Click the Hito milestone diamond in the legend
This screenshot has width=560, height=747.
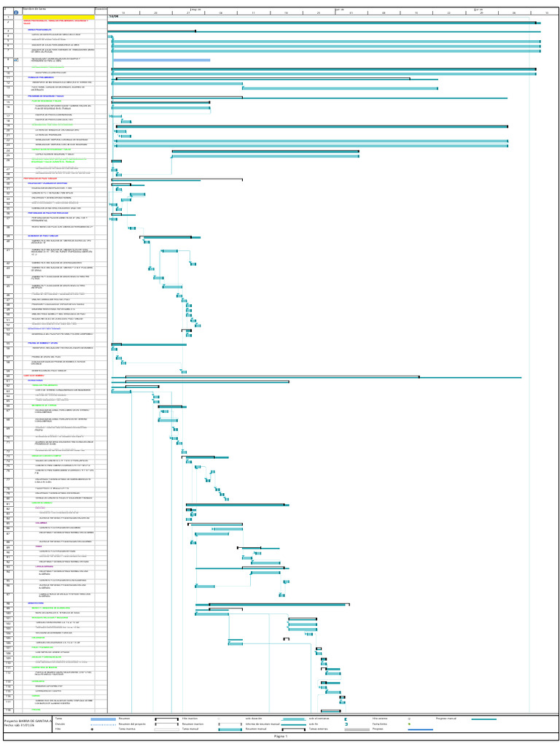pyautogui.click(x=91, y=729)
